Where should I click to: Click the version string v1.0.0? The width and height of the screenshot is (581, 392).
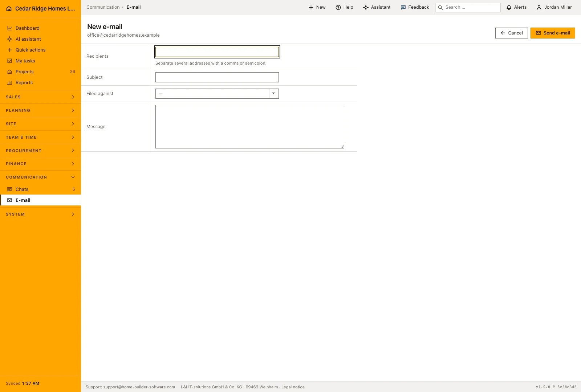pos(543,387)
